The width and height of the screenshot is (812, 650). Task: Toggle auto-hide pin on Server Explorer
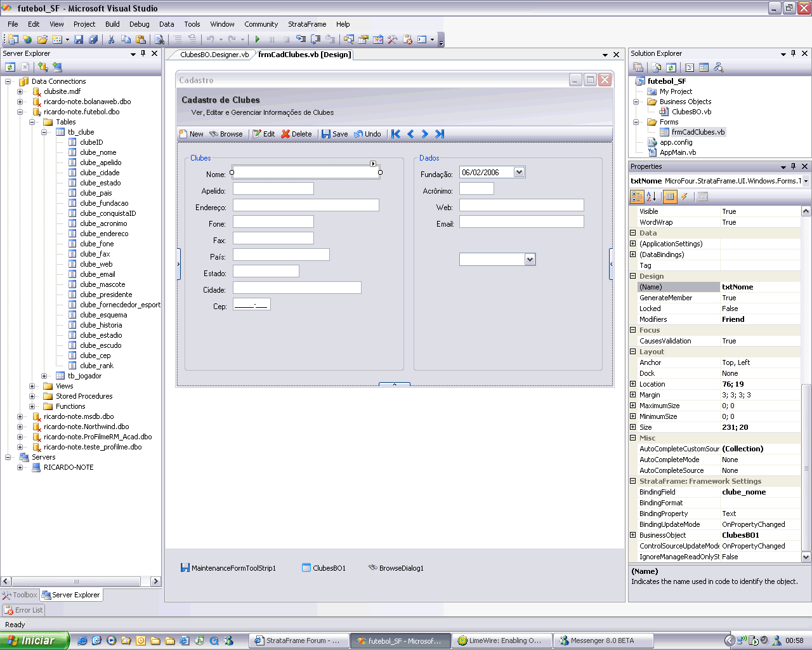tap(143, 54)
